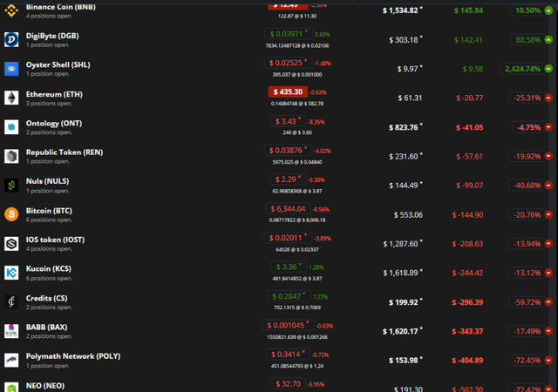The image size is (558, 392).
Task: Click the "$ 1,618.89" Kucoin holdings value
Action: [400, 273]
